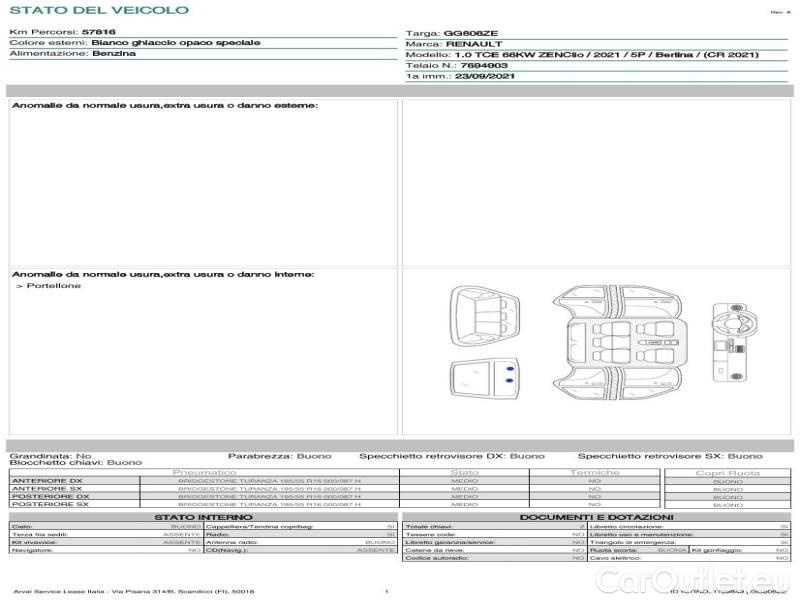Click 'STATO INTERNO' section header
This screenshot has height=600, width=800.
coord(203,517)
